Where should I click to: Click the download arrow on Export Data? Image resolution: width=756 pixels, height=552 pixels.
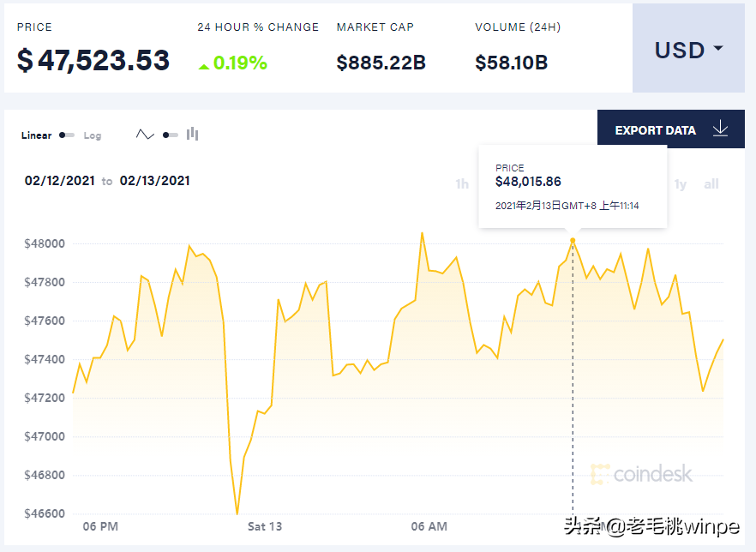[x=720, y=129]
